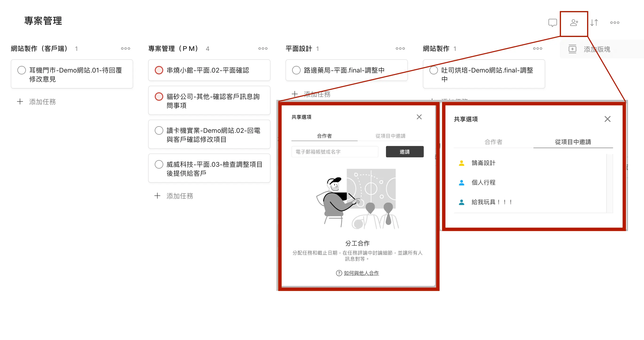The width and height of the screenshot is (644, 340).
Task: Click the 邀請 button
Action: pyautogui.click(x=405, y=152)
